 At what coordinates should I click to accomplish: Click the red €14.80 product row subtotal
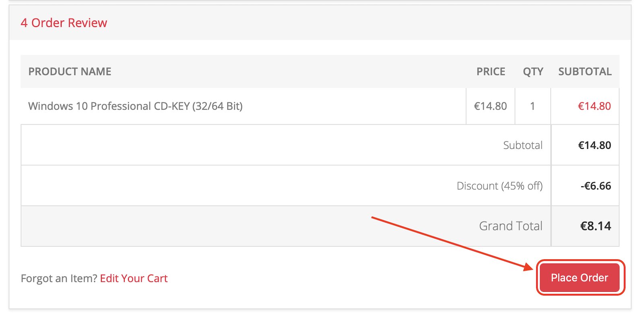pos(594,106)
